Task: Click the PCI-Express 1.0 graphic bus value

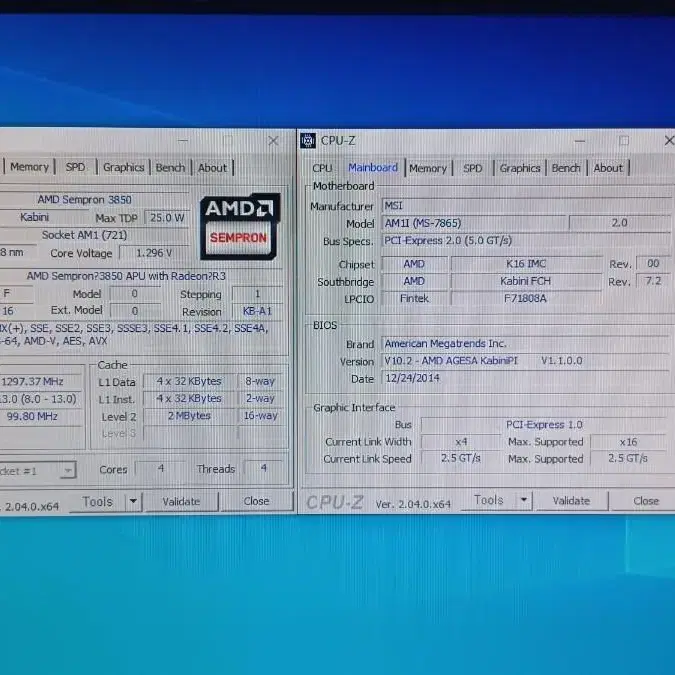Action: (544, 424)
